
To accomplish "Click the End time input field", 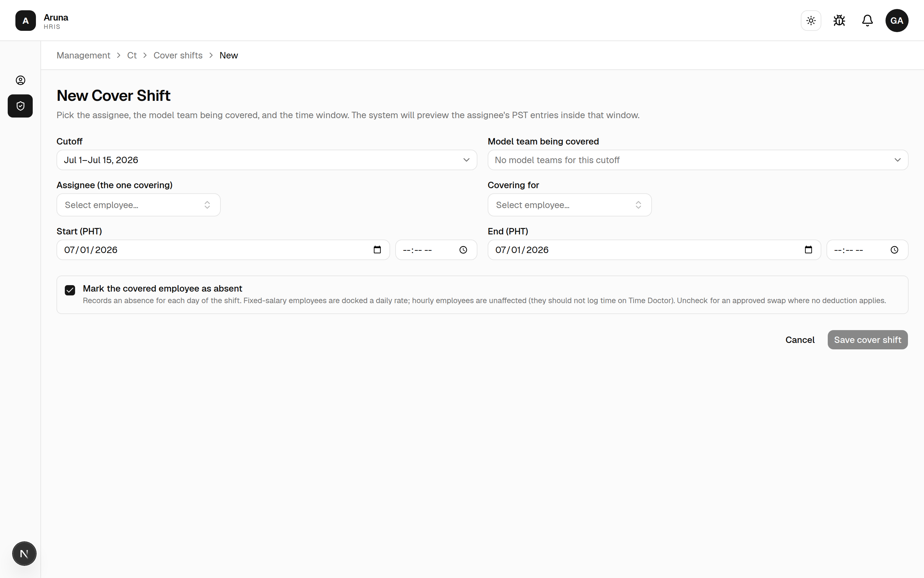I will pos(867,250).
